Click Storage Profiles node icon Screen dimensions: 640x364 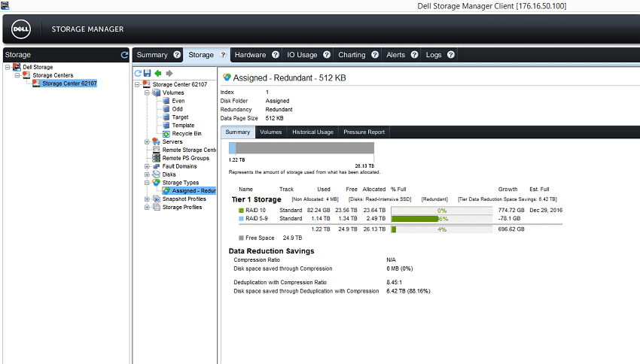click(x=156, y=207)
